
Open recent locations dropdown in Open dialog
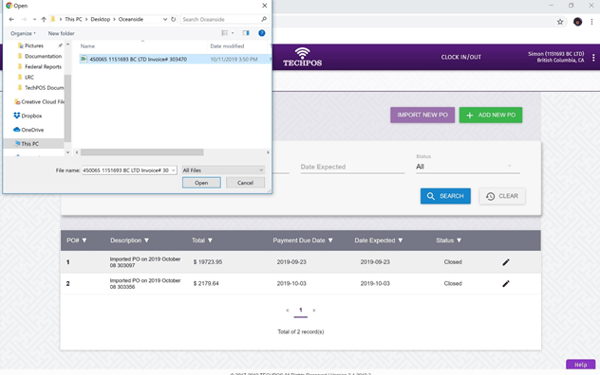34,19
